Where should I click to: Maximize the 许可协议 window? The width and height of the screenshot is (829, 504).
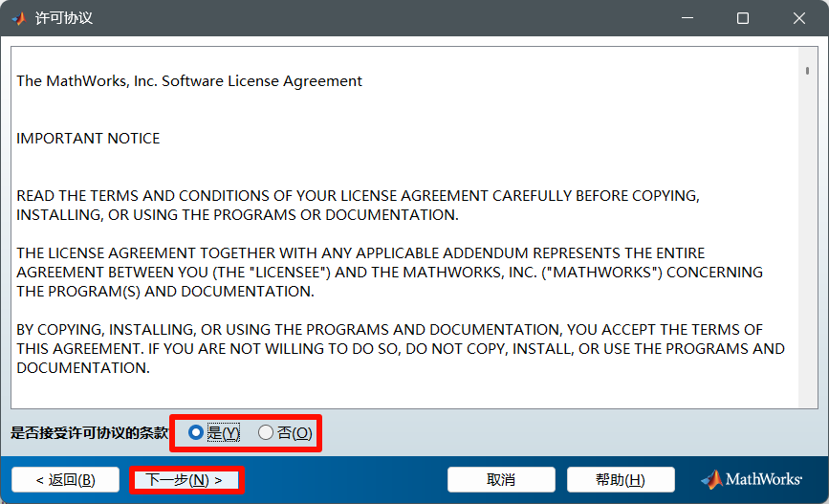pyautogui.click(x=743, y=18)
